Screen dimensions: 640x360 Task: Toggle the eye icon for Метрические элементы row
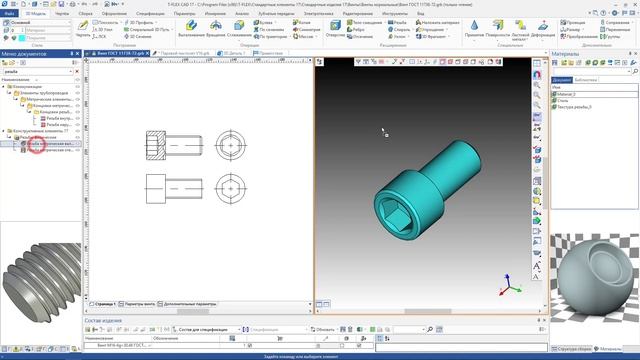pyautogui.click(x=78, y=99)
